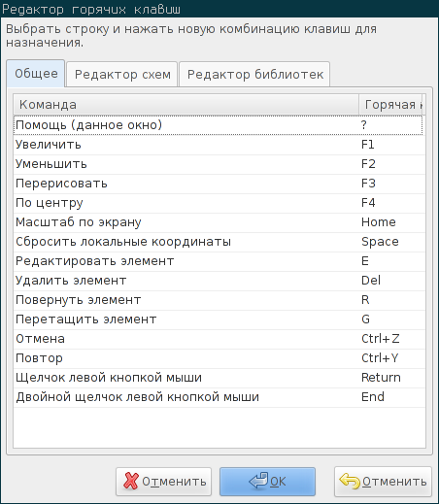
Task: Open the Редактор схем tab
Action: click(122, 75)
